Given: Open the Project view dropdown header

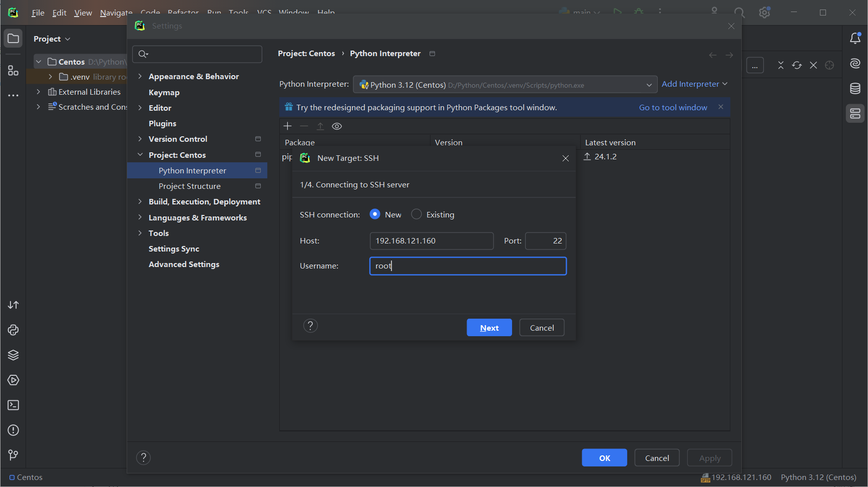Looking at the screenshot, I should 52,39.
